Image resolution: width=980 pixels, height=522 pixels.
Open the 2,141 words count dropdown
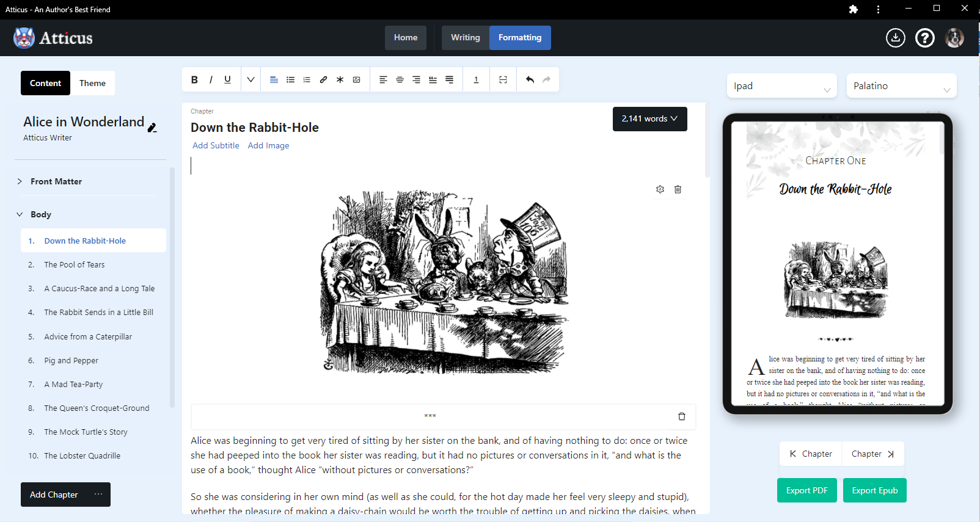(x=649, y=118)
